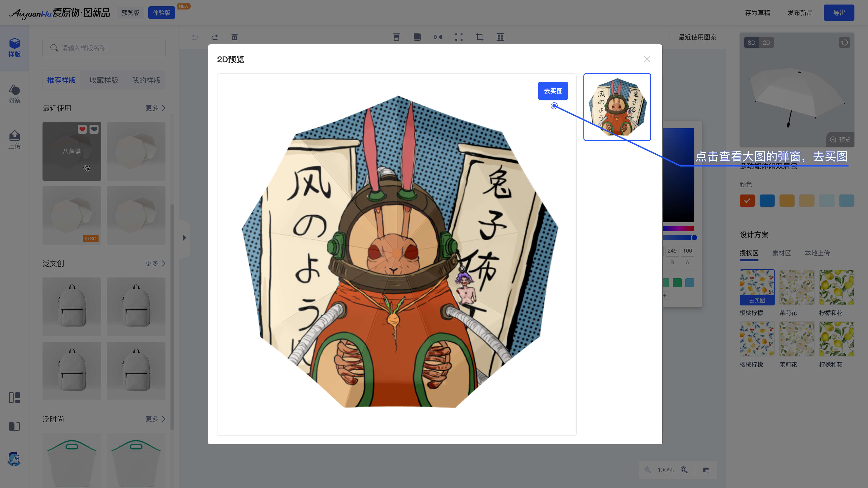
Task: Select the 素材区 tab
Action: coord(781,253)
